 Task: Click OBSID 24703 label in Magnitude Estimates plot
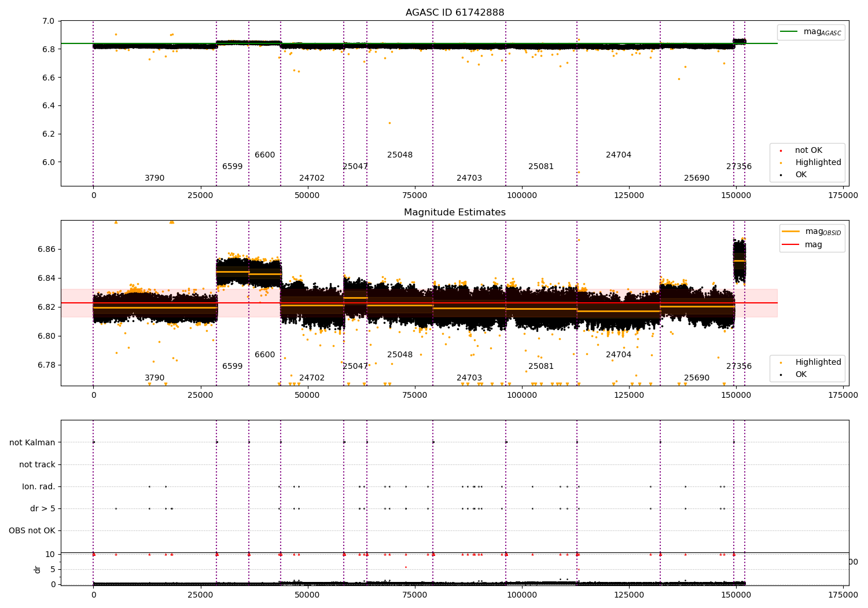(x=469, y=378)
